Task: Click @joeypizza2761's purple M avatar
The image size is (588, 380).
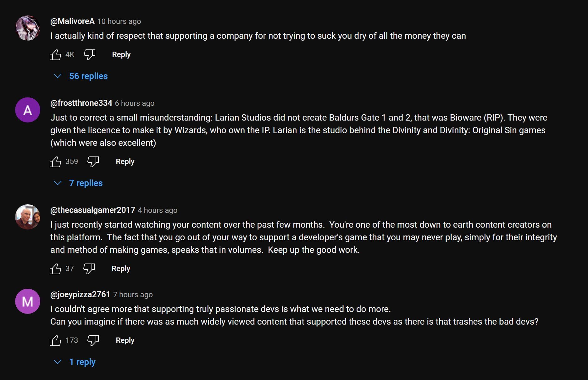Action: pos(28,301)
